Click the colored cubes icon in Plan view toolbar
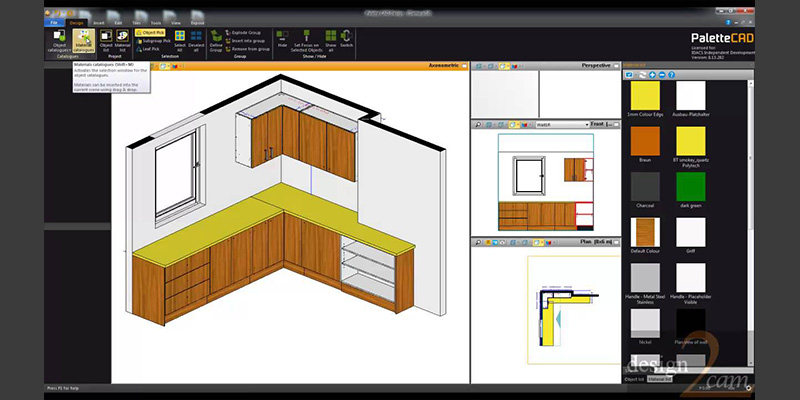Image resolution: width=800 pixels, height=400 pixels. click(548, 242)
